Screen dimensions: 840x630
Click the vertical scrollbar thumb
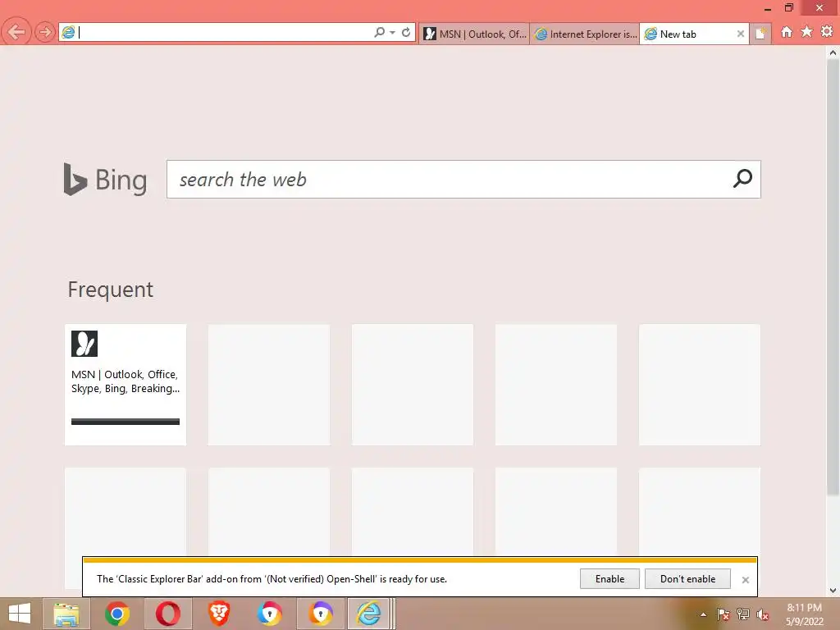click(833, 277)
